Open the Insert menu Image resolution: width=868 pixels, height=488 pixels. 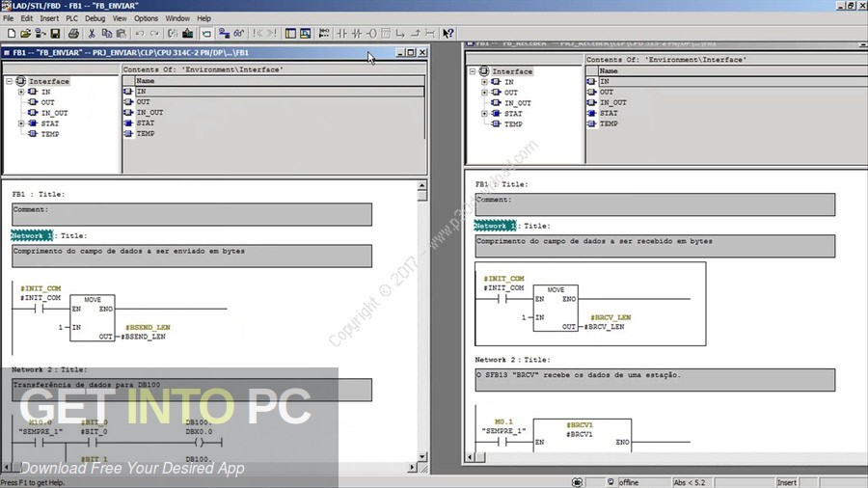pyautogui.click(x=49, y=18)
